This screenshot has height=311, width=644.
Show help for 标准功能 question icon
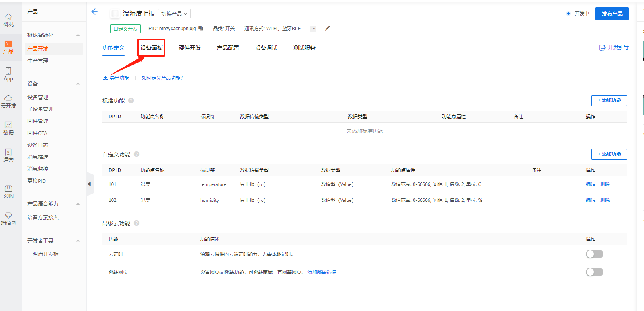pyautogui.click(x=131, y=100)
